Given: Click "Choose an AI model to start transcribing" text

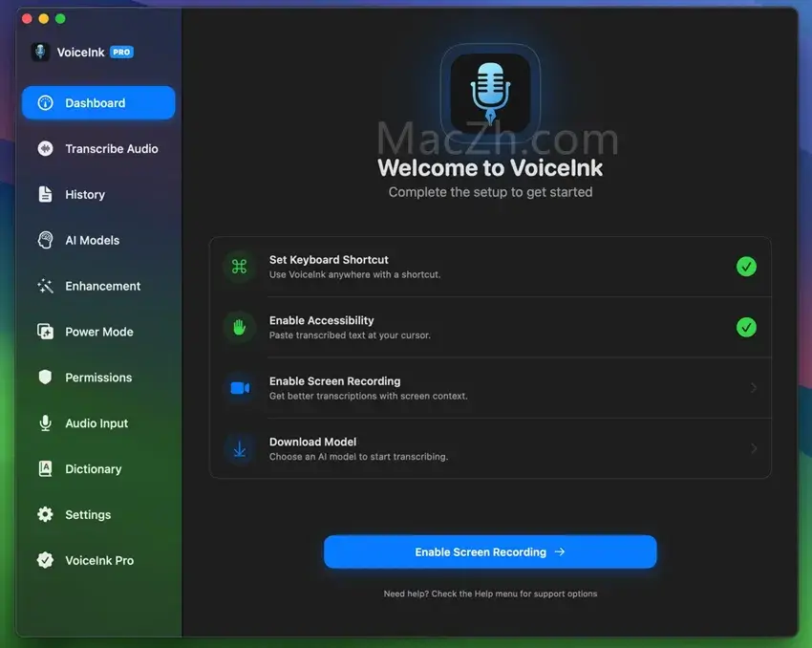Looking at the screenshot, I should point(358,456).
